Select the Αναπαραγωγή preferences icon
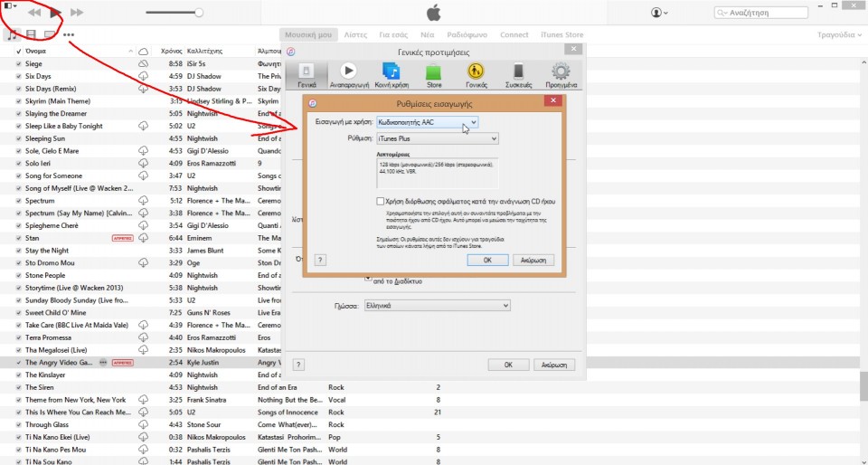868x465 pixels. (349, 75)
